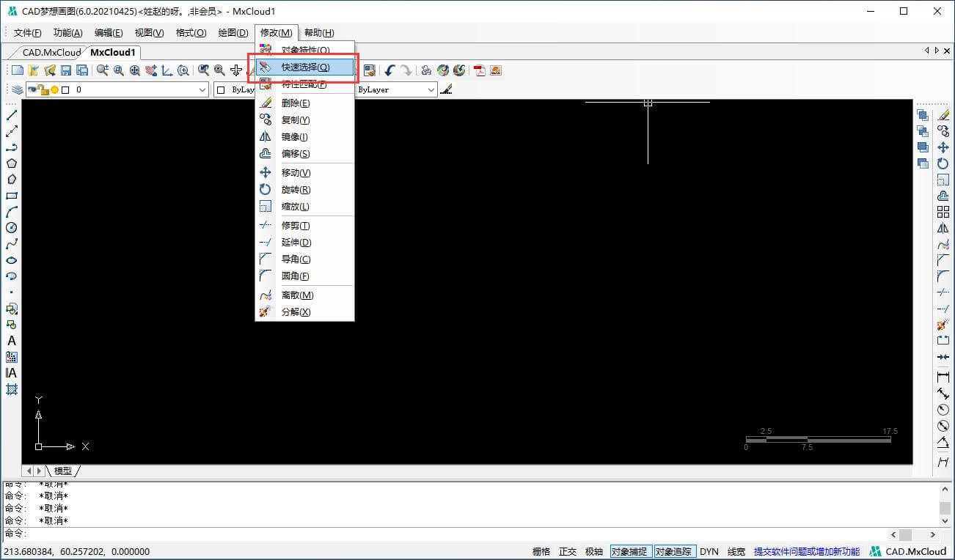
Task: Select the Spline curve tool
Action: [x=12, y=244]
